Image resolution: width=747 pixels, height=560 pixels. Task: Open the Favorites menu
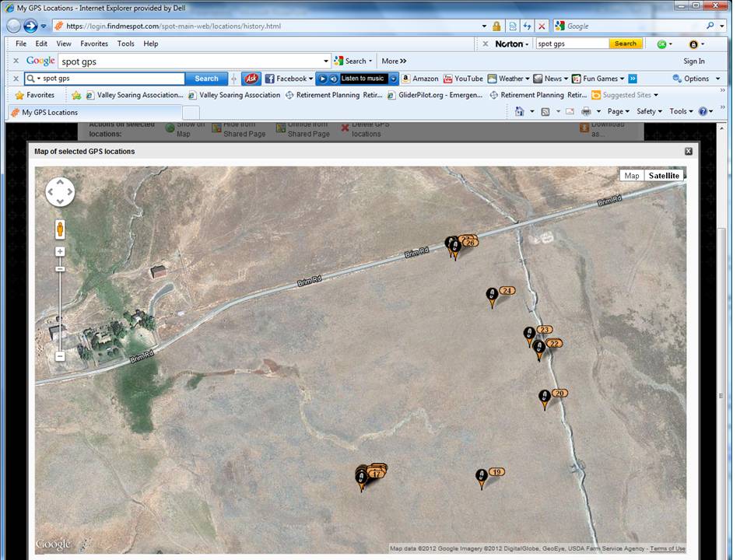pyautogui.click(x=94, y=44)
